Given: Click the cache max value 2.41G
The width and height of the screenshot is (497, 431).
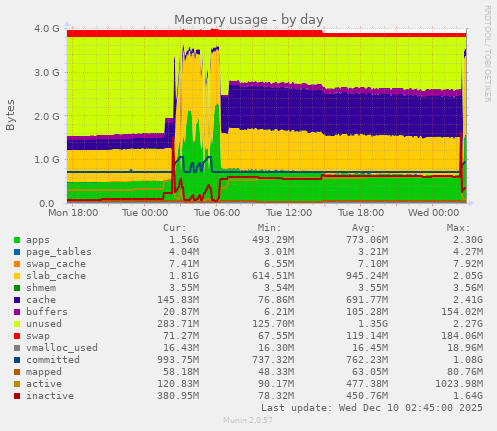Looking at the screenshot, I should [x=468, y=300].
